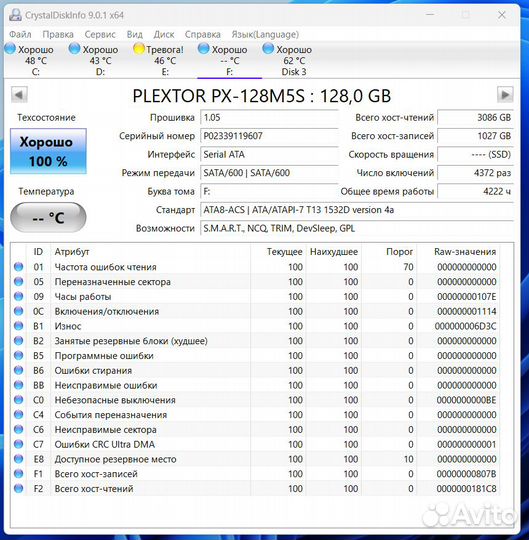Image resolution: width=529 pixels, height=540 pixels.
Task: Click status icon for C6 Неисправимые сектора
Action: click(19, 430)
